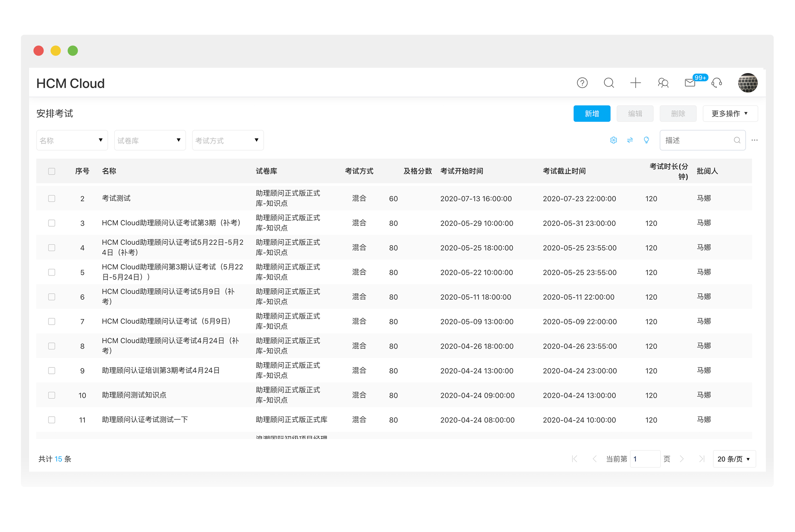Go to previous page arrow

coord(594,459)
